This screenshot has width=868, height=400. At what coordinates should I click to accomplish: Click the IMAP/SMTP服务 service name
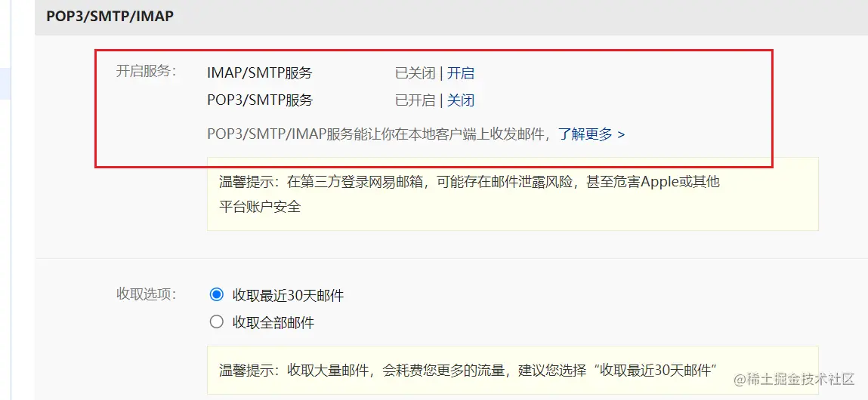click(260, 73)
